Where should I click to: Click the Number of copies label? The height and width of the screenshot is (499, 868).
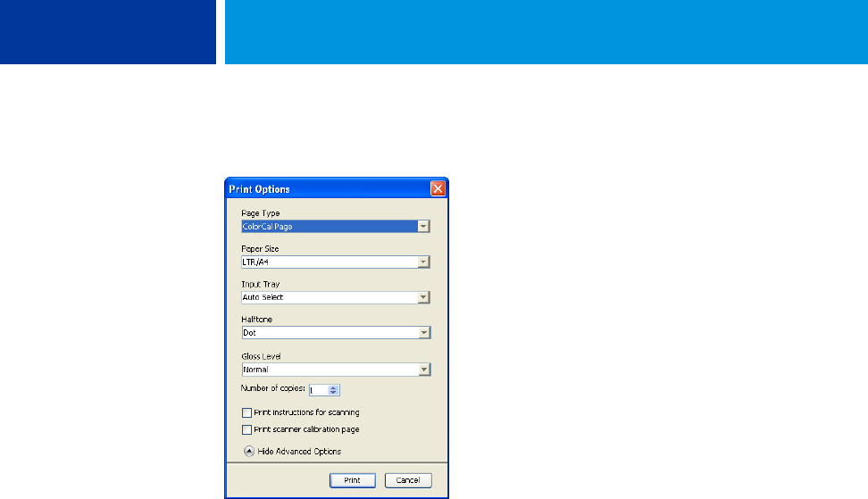(x=273, y=388)
